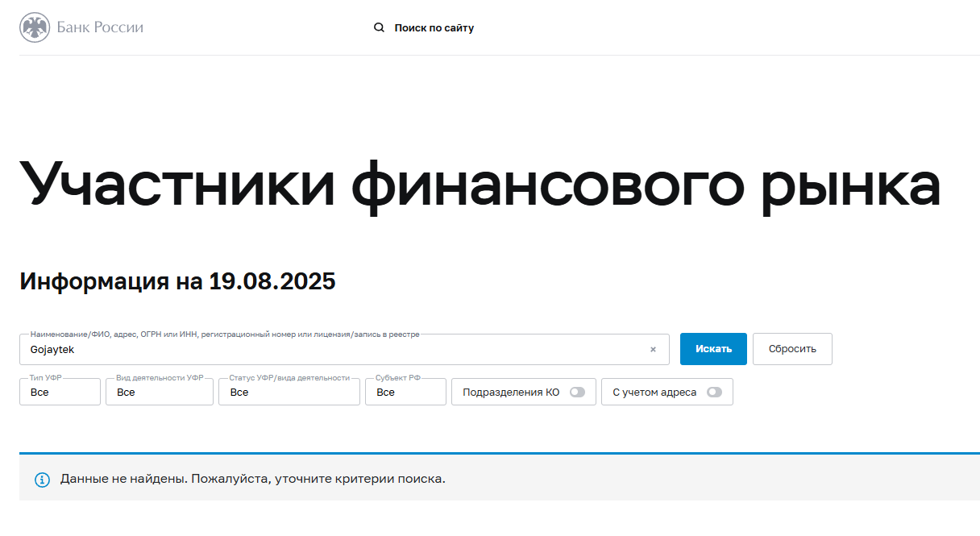The width and height of the screenshot is (980, 536).
Task: Open the Статус УФР/вида деятельности dropdown
Action: tap(289, 392)
